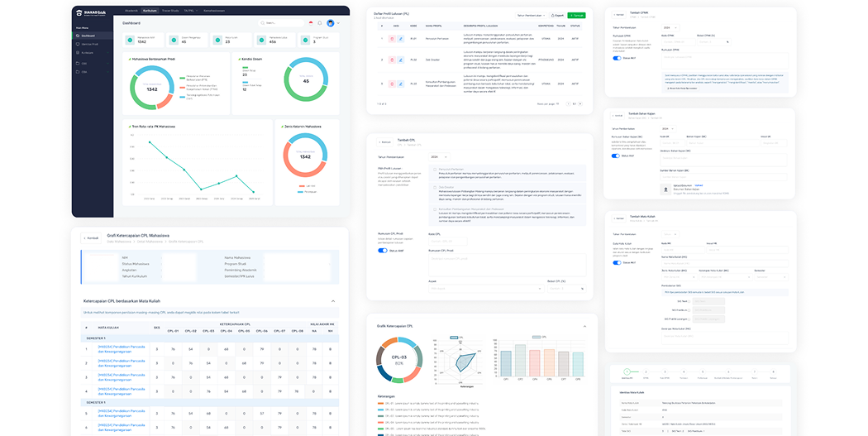Screen dimensions: 868x436
Task: Open the Akademik top menu
Action: pos(131,11)
